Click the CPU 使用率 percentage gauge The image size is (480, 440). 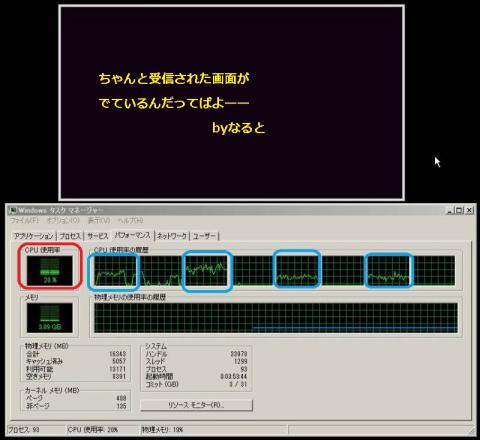pyautogui.click(x=50, y=270)
